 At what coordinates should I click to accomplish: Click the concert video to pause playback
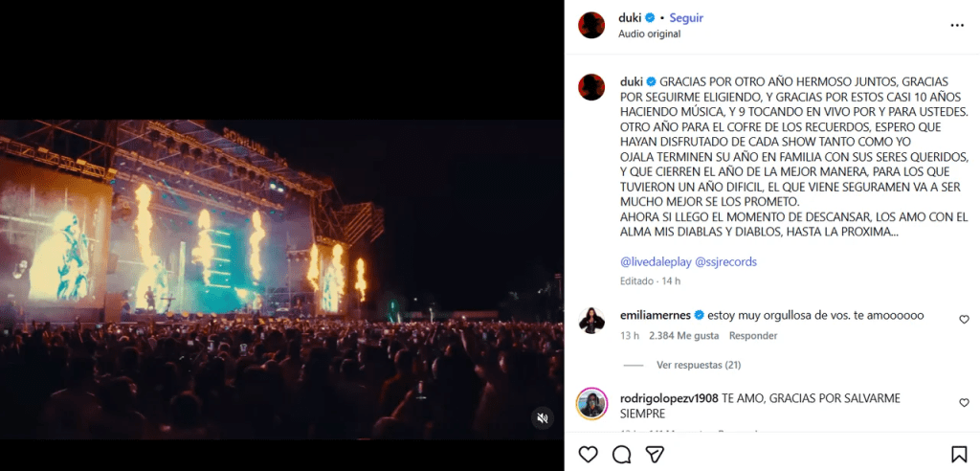(x=281, y=280)
